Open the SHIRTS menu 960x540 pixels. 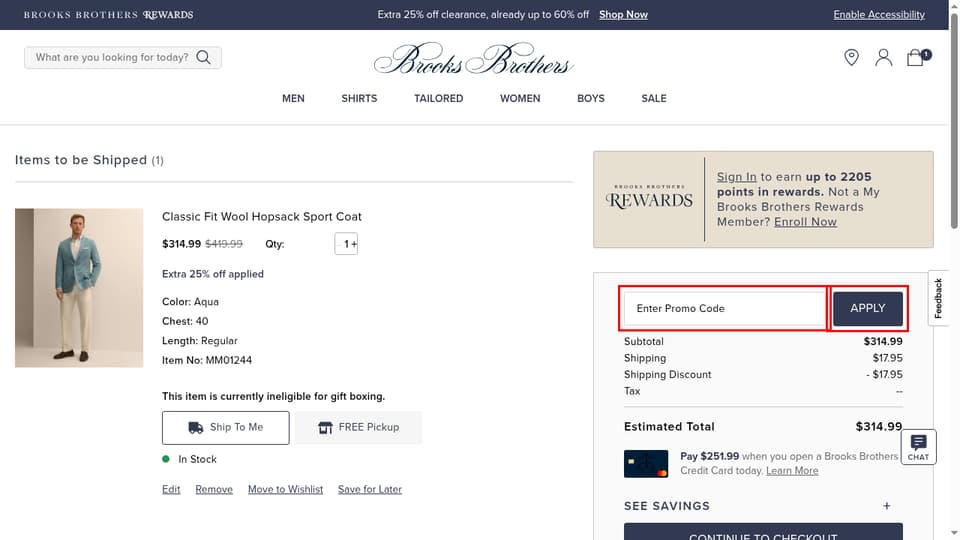point(359,99)
